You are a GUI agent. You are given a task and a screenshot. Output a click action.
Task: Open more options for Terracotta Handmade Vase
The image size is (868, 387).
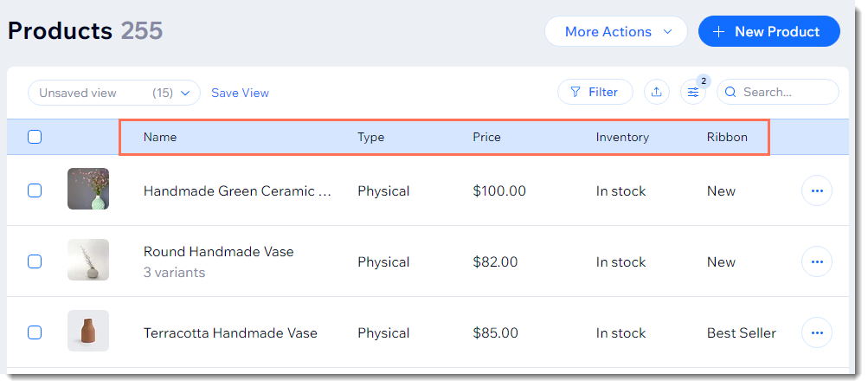pyautogui.click(x=817, y=332)
